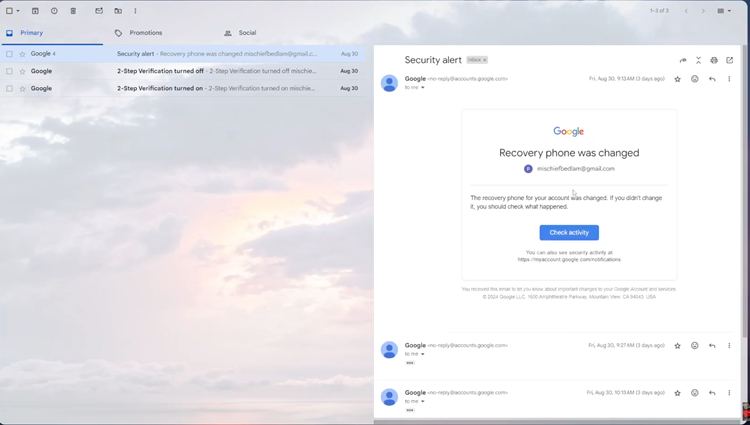
Task: Star the 10:13 AM message in reading pane
Action: pos(677,393)
